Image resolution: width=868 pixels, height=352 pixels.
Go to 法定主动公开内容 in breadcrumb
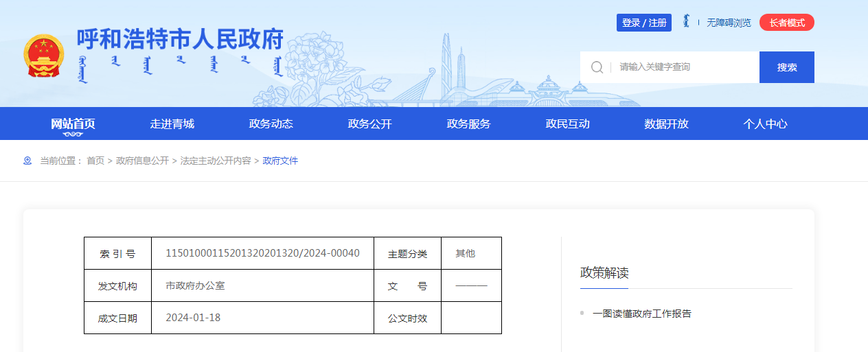(216, 161)
